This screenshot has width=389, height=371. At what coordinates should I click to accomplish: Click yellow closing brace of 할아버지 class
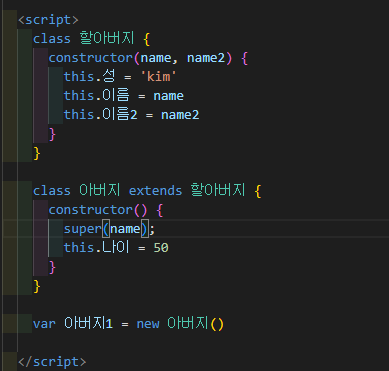pos(37,154)
